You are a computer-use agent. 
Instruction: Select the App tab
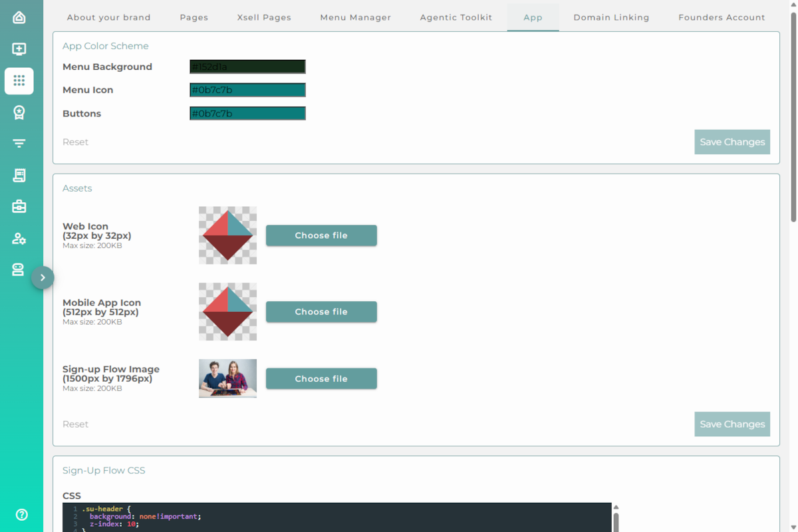pos(533,17)
